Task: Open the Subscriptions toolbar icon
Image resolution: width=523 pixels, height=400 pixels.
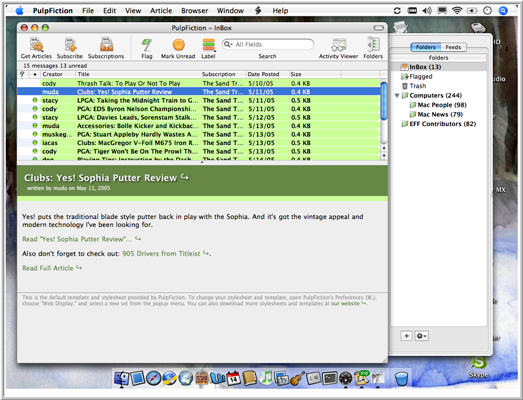Action: (106, 45)
